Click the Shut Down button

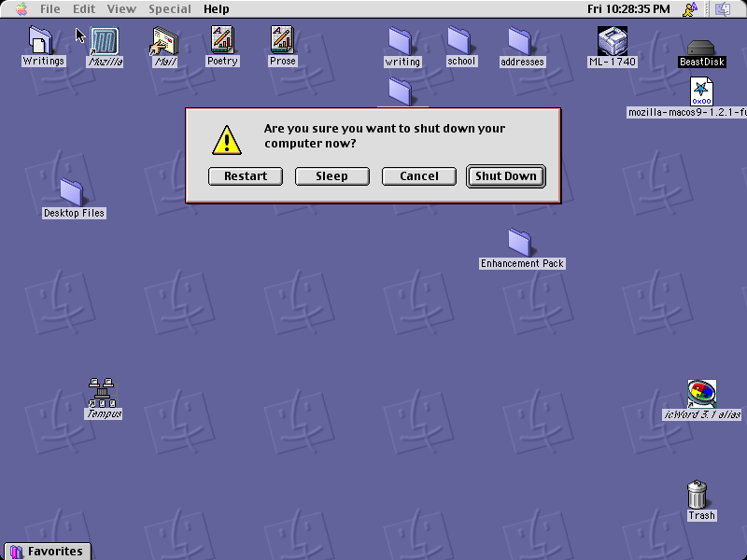[x=506, y=176]
